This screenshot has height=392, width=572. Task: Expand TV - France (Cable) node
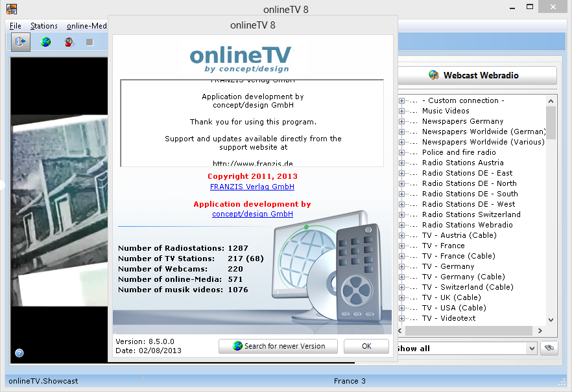pyautogui.click(x=401, y=256)
